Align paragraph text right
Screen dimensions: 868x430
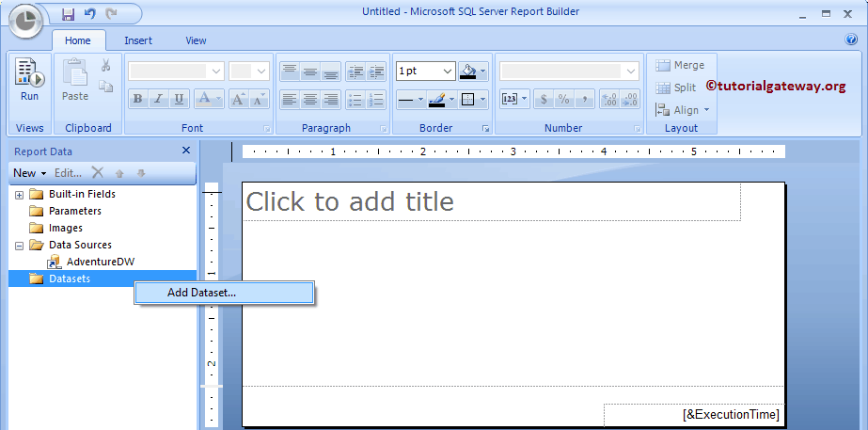[x=330, y=100]
